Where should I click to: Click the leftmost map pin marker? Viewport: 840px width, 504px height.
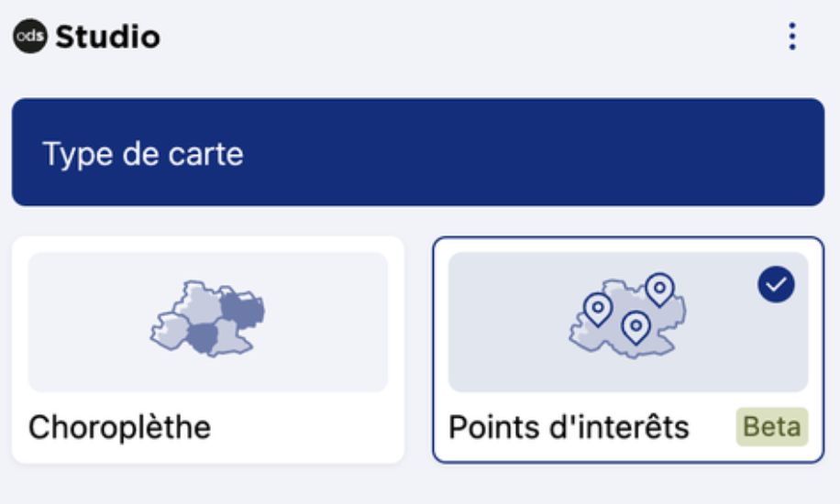pyautogui.click(x=598, y=307)
